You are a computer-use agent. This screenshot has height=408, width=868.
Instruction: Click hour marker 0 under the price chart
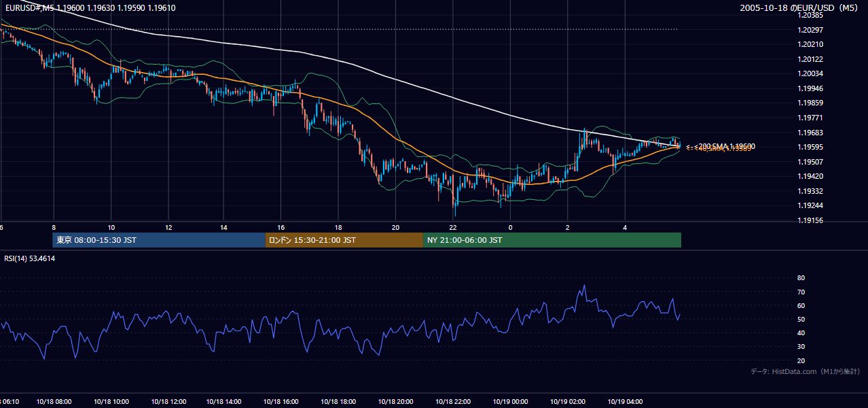click(510, 228)
